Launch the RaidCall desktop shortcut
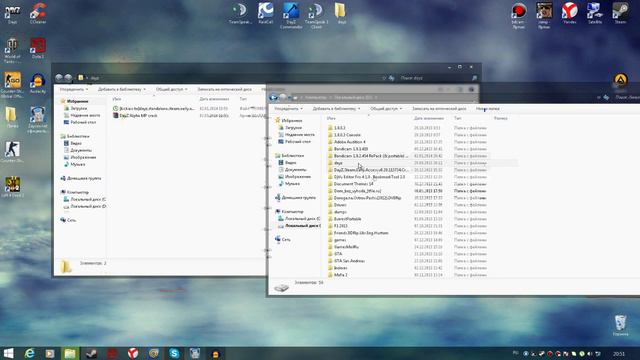640x360 pixels. click(266, 13)
